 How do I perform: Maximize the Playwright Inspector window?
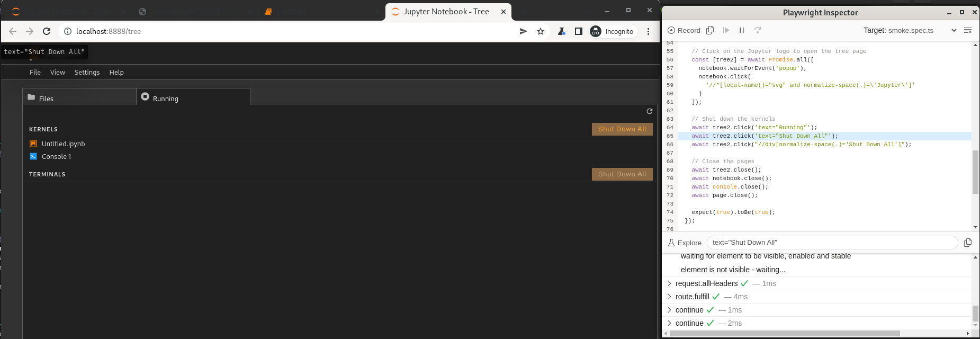[962, 12]
